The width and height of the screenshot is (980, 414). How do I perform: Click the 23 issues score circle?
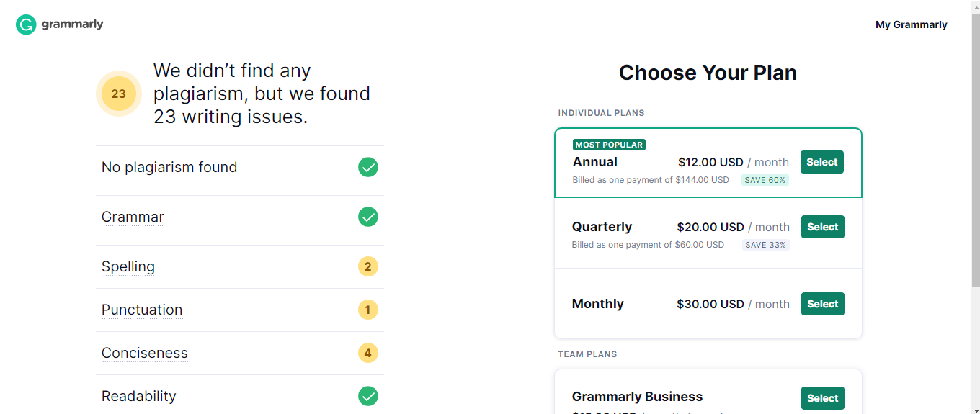point(119,94)
